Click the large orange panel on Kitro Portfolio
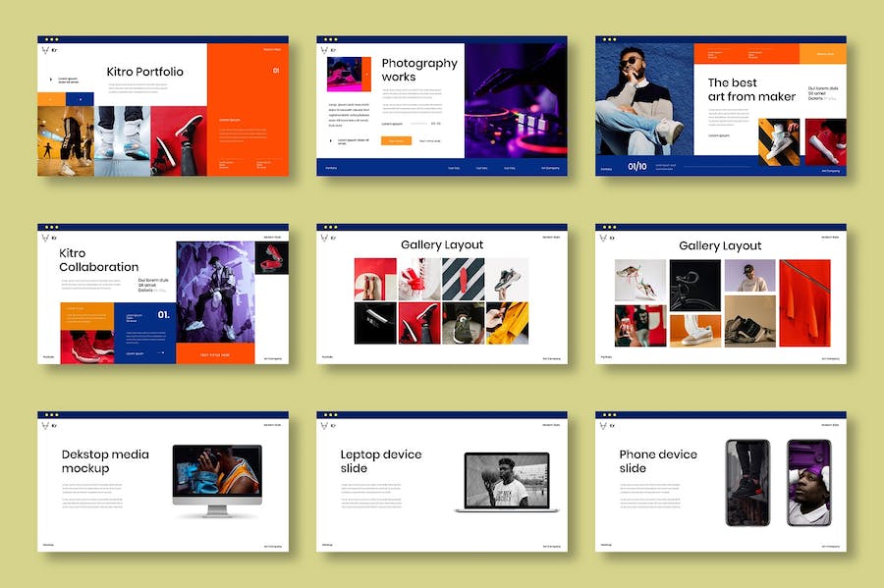The height and width of the screenshot is (588, 884). 248,110
